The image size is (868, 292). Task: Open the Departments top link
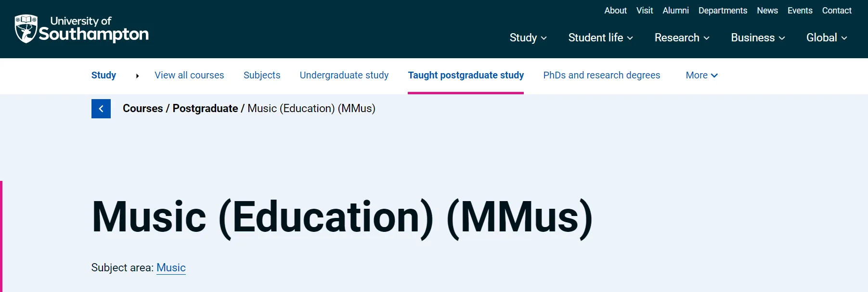click(x=723, y=11)
